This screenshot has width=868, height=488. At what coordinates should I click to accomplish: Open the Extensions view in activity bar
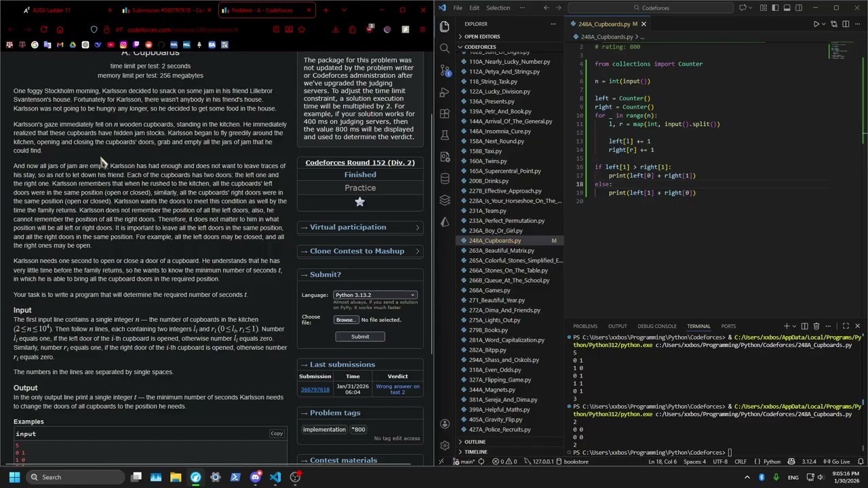pyautogui.click(x=445, y=113)
